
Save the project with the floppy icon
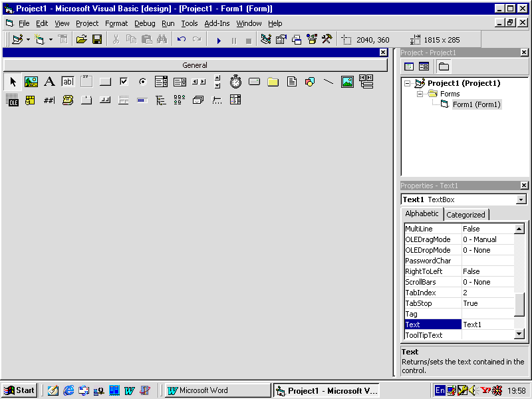97,40
